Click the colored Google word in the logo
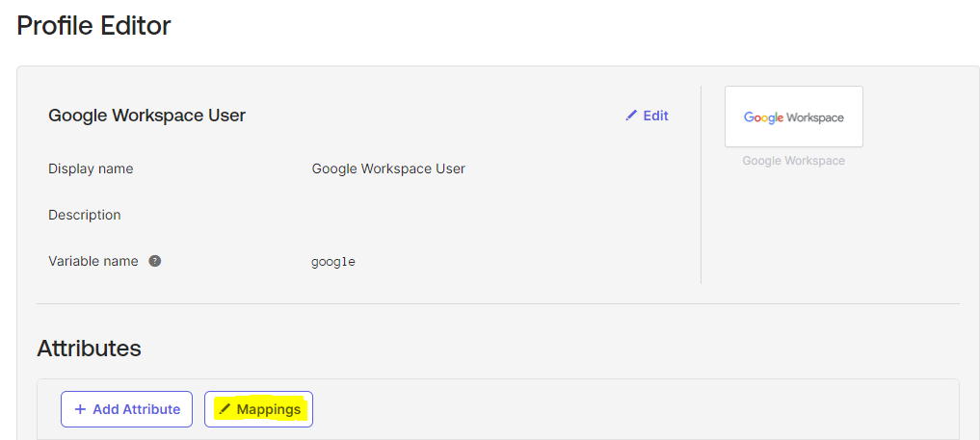Screen dimensions: 980x440 click(x=763, y=117)
